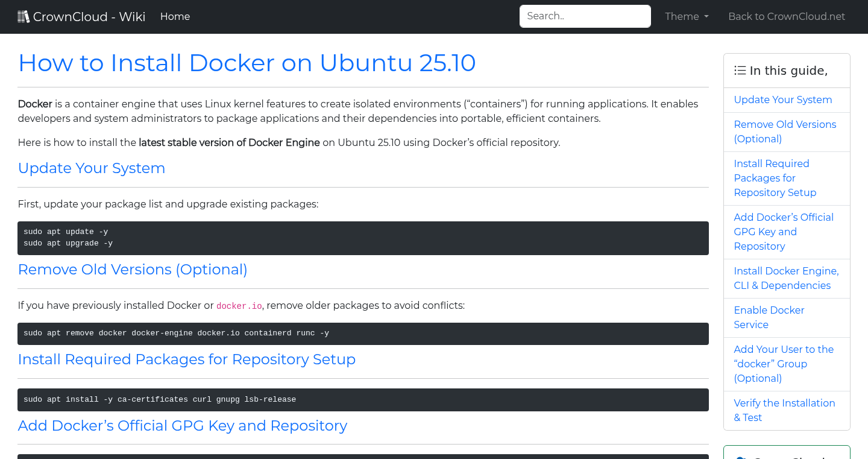Open Add Docker's Official GPG Key sidebar link
This screenshot has height=459, width=868.
tap(783, 232)
